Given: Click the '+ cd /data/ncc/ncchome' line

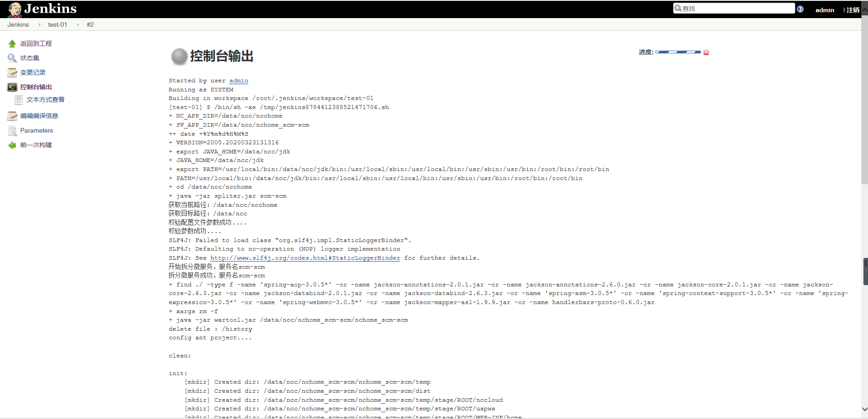Looking at the screenshot, I should click(210, 187).
